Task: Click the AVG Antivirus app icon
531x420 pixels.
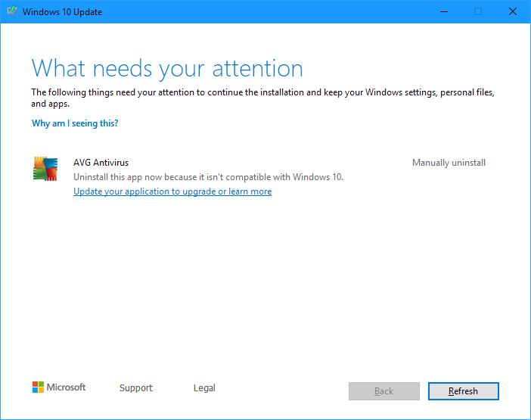Action: coord(45,169)
